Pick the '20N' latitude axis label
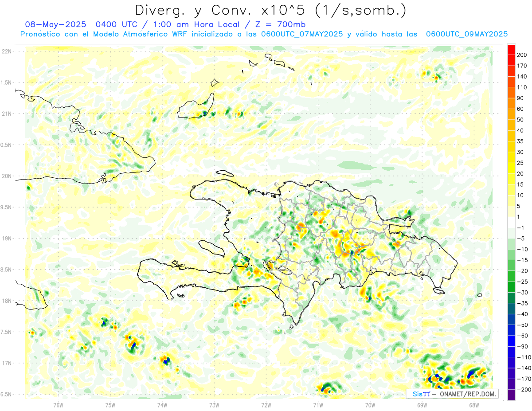 tap(6, 176)
